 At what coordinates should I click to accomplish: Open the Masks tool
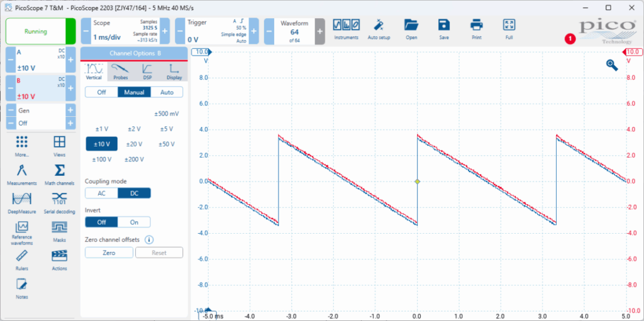point(60,232)
